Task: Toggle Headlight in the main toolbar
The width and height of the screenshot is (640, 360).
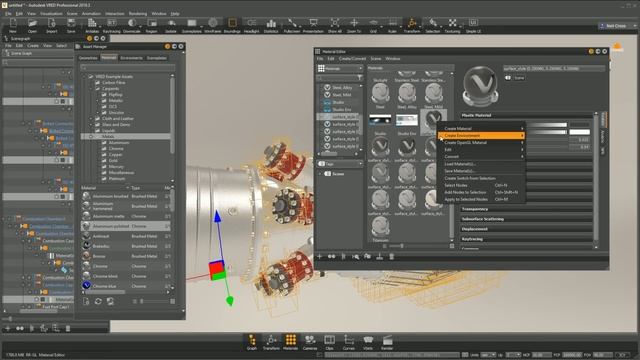Action: coord(251,25)
